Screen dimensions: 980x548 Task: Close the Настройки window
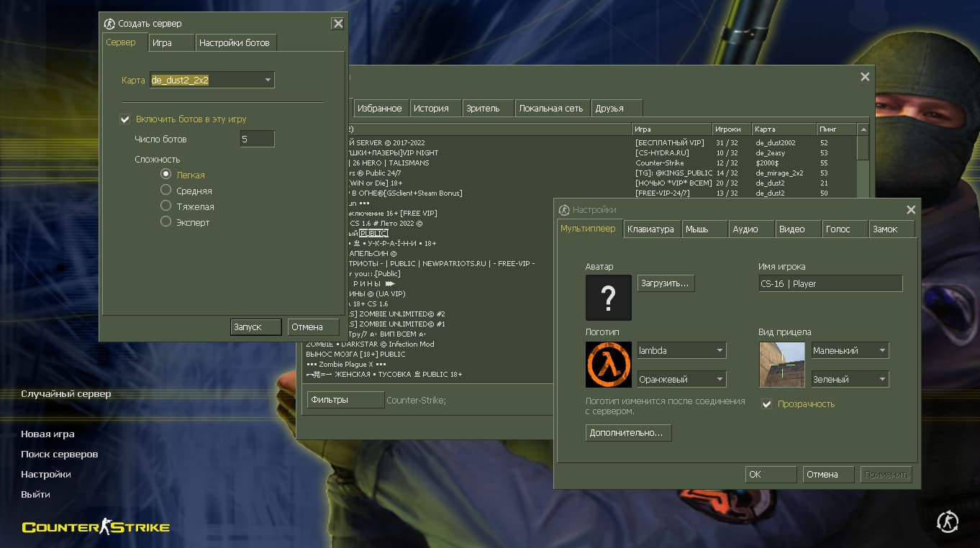point(911,210)
